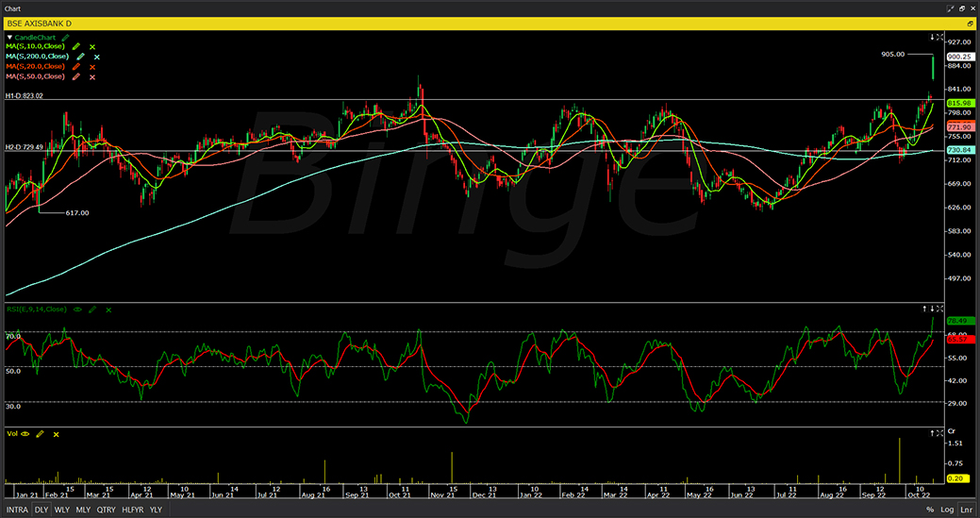
Task: Click the 0.20 volume value tag
Action: pyautogui.click(x=960, y=478)
